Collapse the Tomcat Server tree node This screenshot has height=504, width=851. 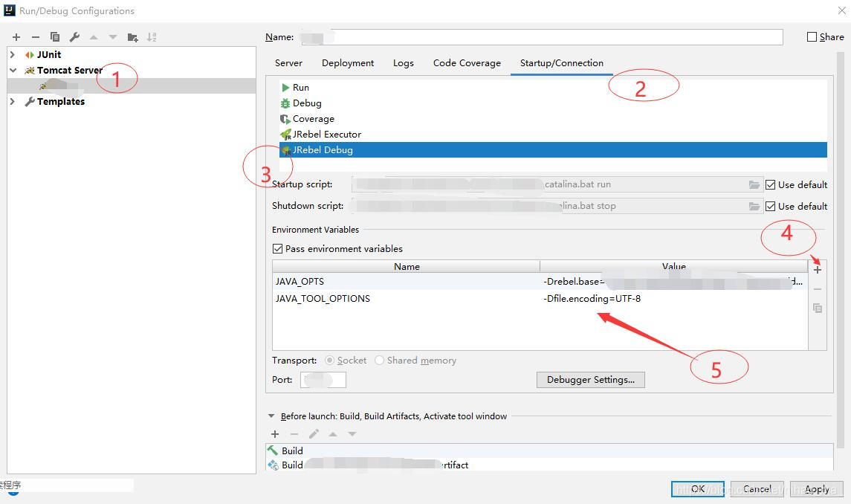[13, 71]
